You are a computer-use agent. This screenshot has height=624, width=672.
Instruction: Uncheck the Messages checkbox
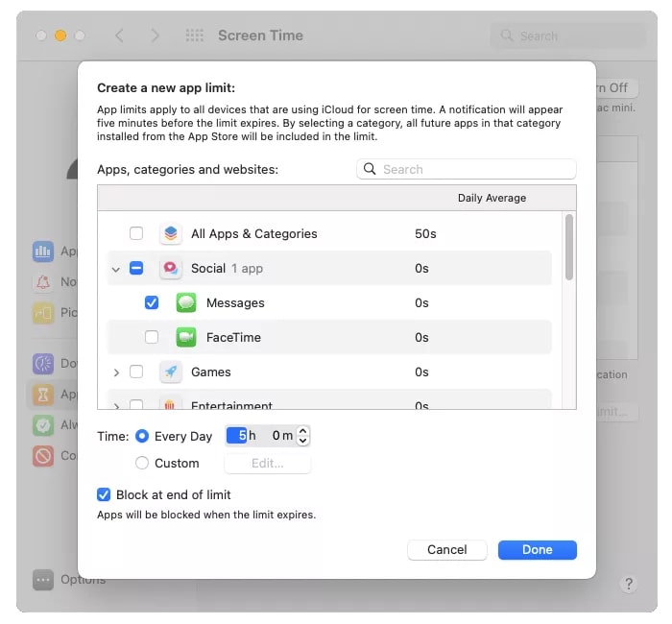[x=152, y=302]
